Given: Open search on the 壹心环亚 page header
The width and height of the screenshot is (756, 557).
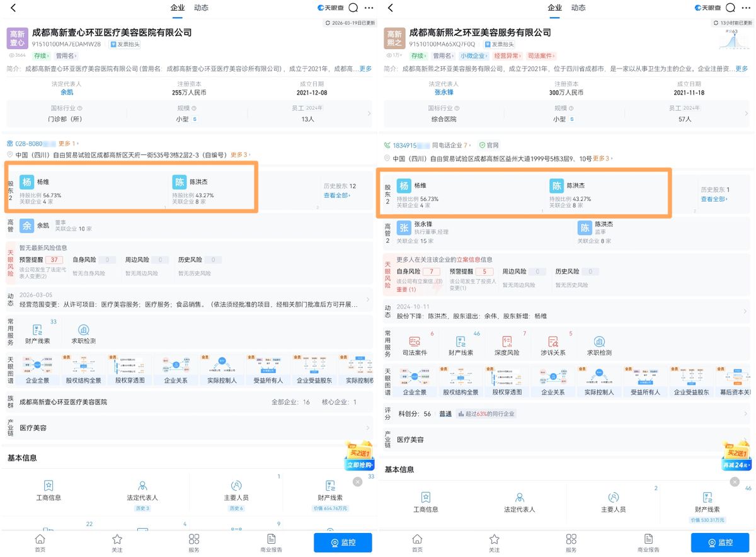Looking at the screenshot, I should (353, 8).
